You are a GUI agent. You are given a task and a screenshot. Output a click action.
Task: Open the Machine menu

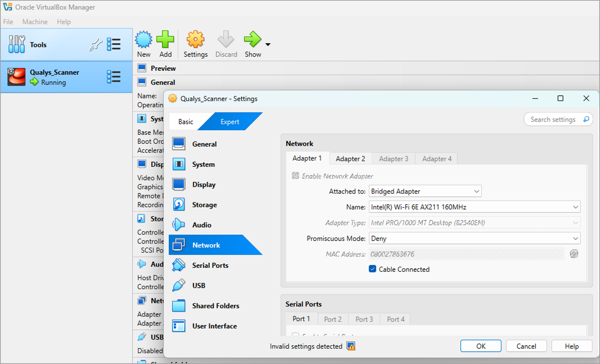34,21
